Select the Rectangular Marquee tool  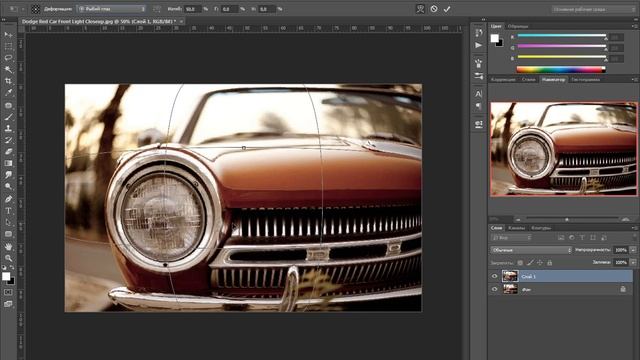pyautogui.click(x=8, y=47)
